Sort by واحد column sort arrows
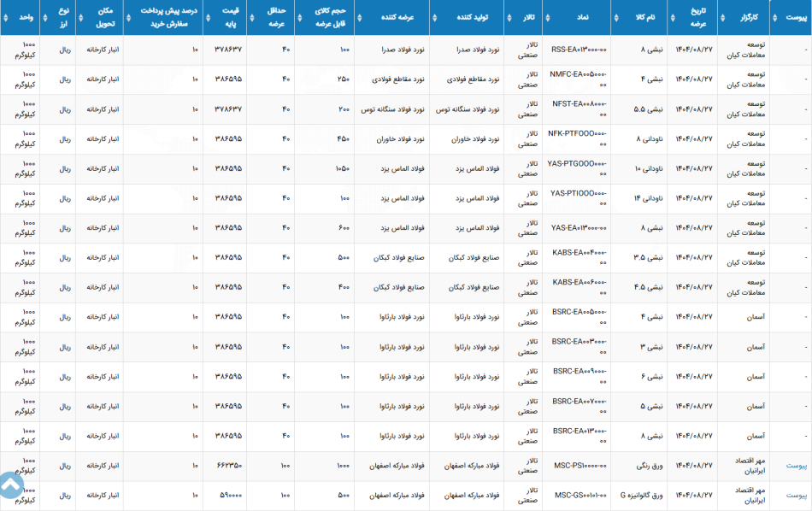The height and width of the screenshot is (511, 812). pos(6,18)
